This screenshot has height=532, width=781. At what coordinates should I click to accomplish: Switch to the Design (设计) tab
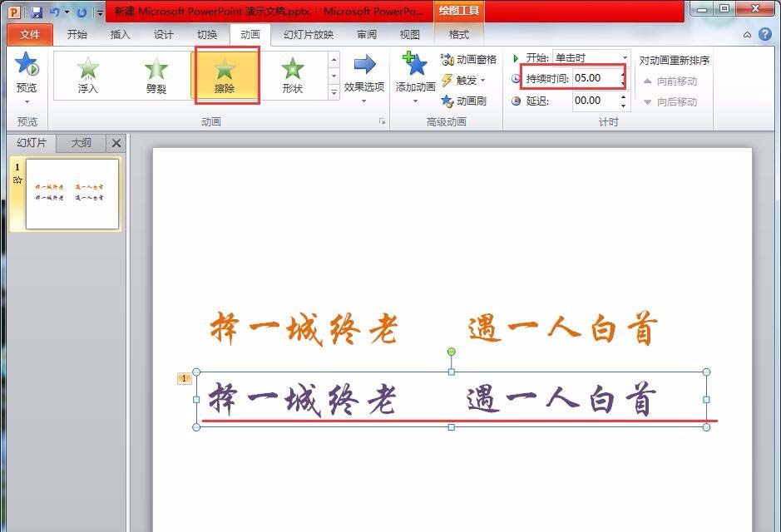click(x=163, y=34)
